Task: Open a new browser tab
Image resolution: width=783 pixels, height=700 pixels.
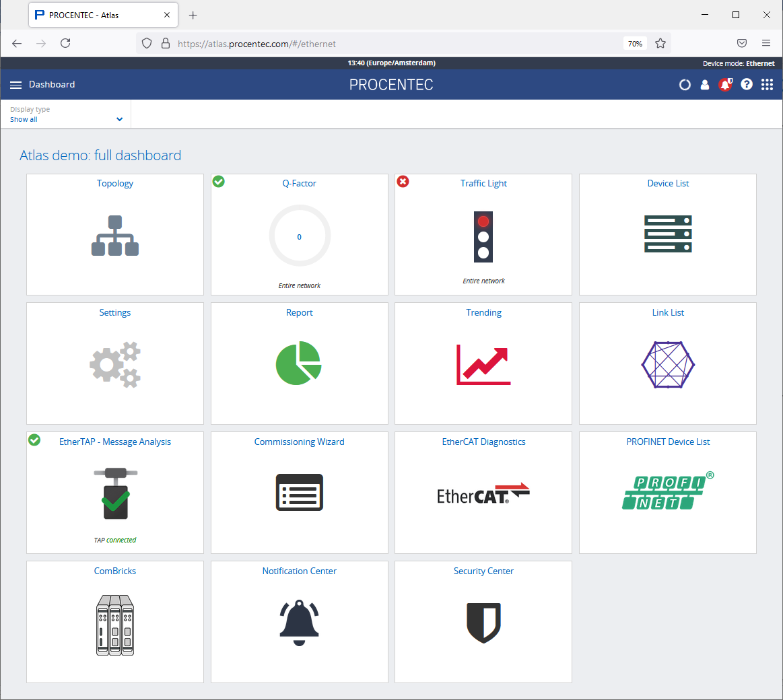Action: [x=193, y=15]
